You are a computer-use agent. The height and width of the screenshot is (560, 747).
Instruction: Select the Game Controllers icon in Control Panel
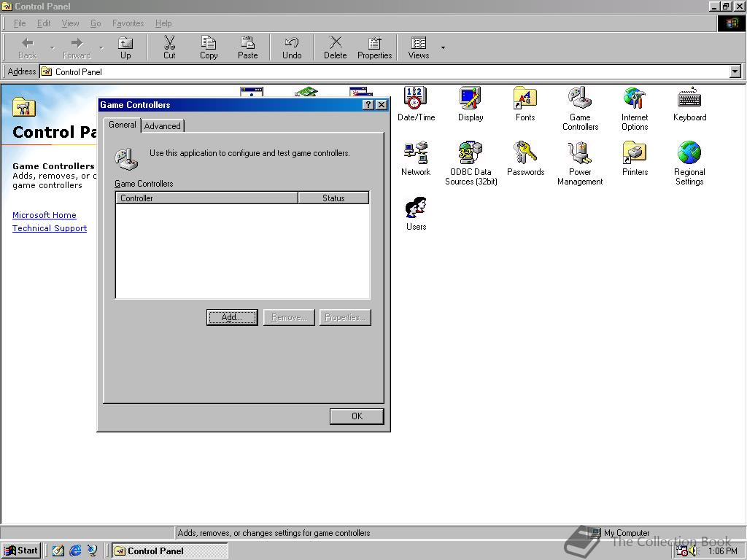pos(580,109)
